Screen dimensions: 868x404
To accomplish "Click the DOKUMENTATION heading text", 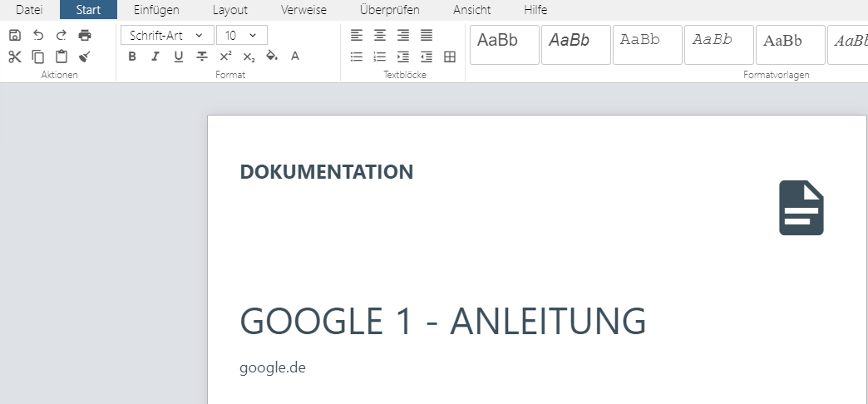I will click(x=327, y=172).
